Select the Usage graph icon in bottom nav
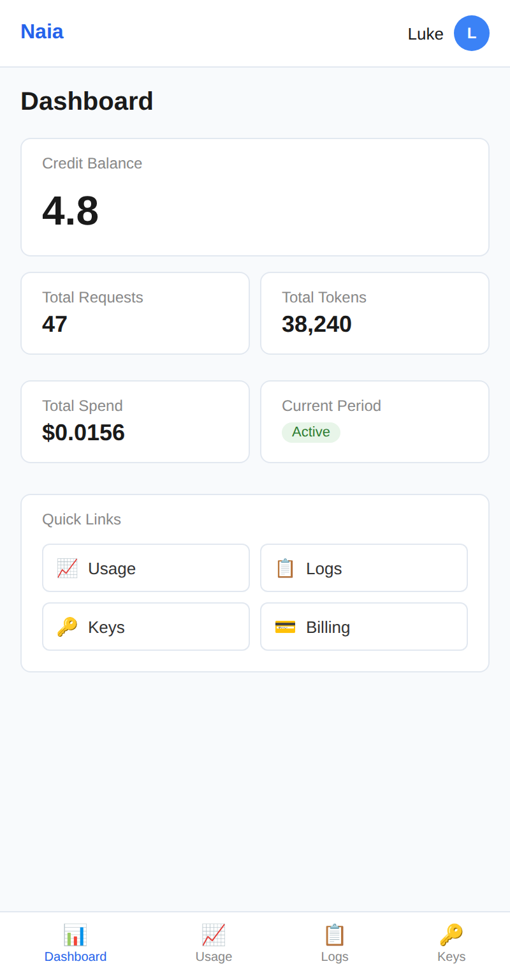Viewport: 510px width, 980px height. (214, 934)
